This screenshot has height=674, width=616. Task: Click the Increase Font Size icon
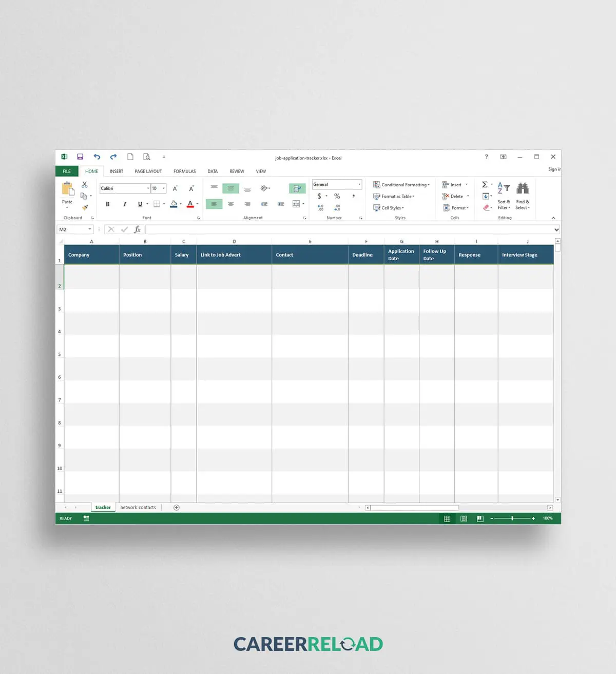click(175, 188)
